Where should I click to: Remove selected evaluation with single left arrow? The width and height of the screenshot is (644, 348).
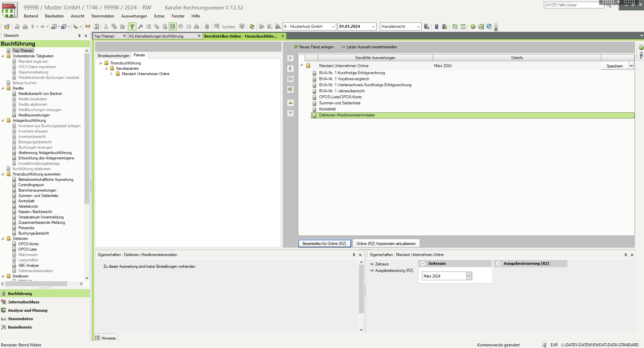coord(290,68)
